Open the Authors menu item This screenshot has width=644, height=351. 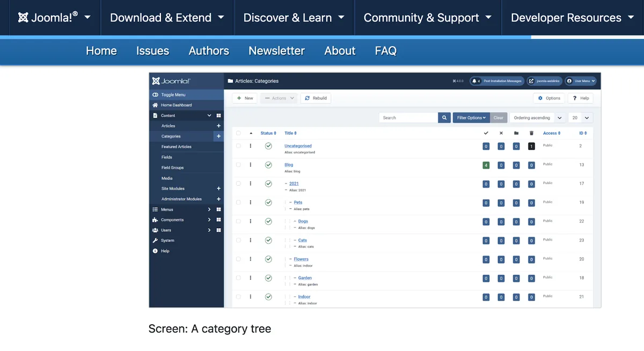coord(209,51)
